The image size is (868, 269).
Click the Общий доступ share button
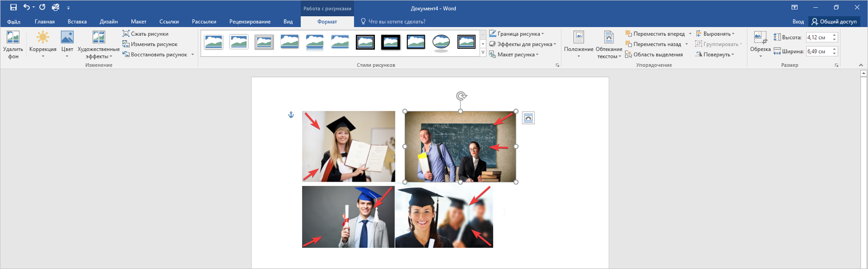(834, 22)
